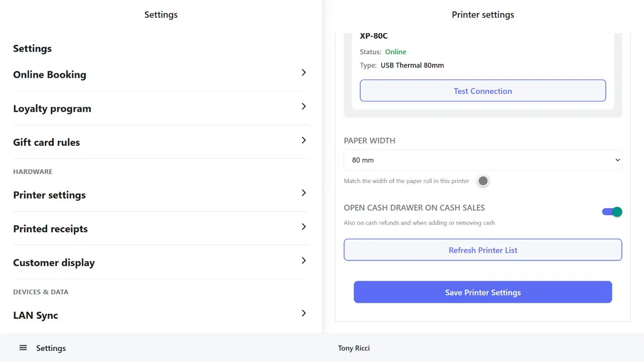The image size is (644, 362).
Task: Click the paper roll width hint text
Action: (407, 181)
